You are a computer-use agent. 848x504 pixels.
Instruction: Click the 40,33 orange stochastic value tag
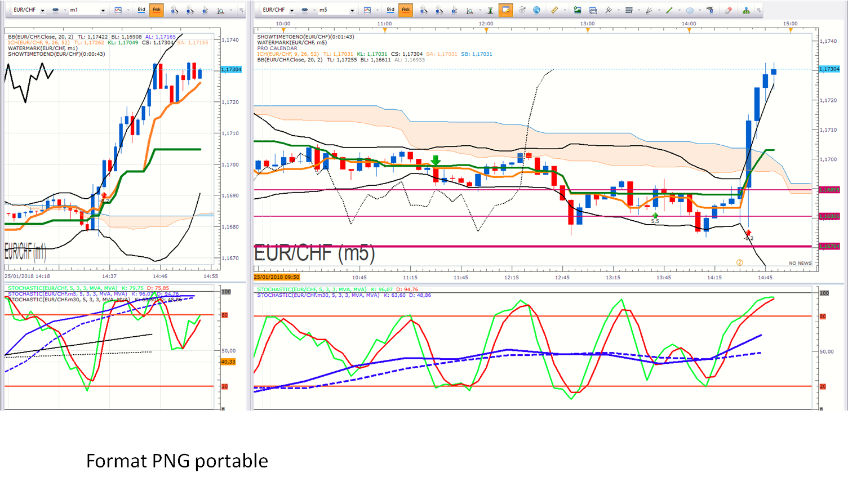[x=228, y=362]
